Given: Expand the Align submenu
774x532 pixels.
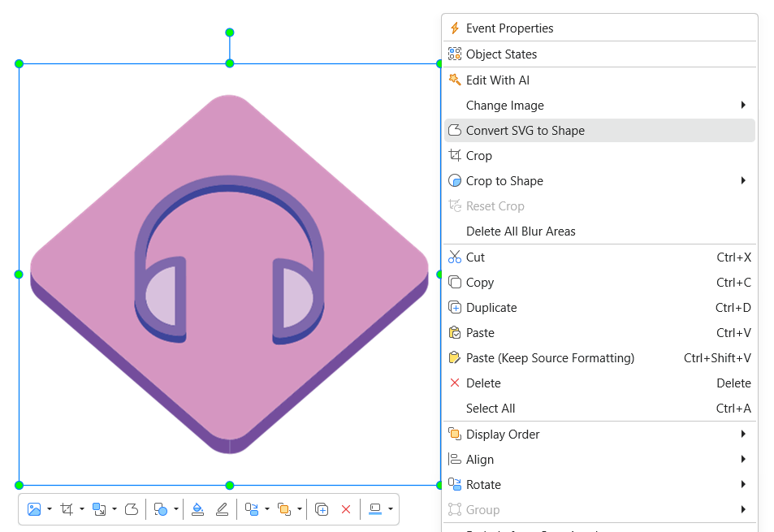Looking at the screenshot, I should point(599,460).
